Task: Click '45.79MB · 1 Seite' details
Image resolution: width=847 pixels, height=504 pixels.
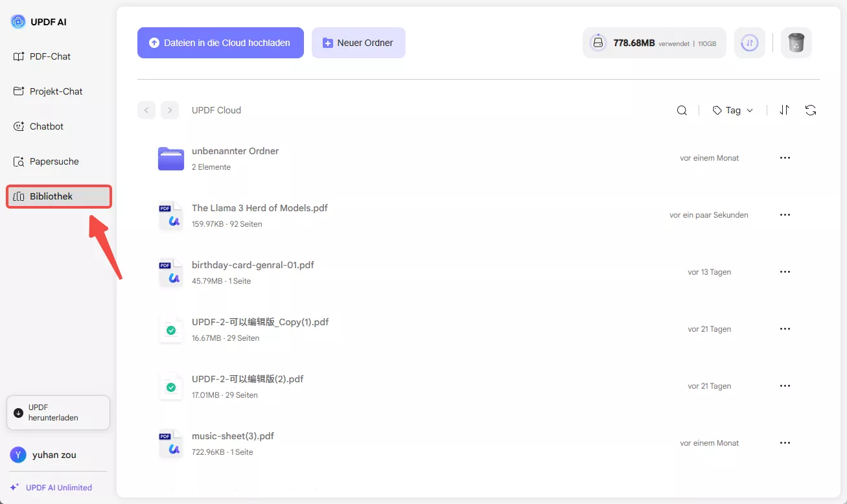Action: click(x=221, y=281)
